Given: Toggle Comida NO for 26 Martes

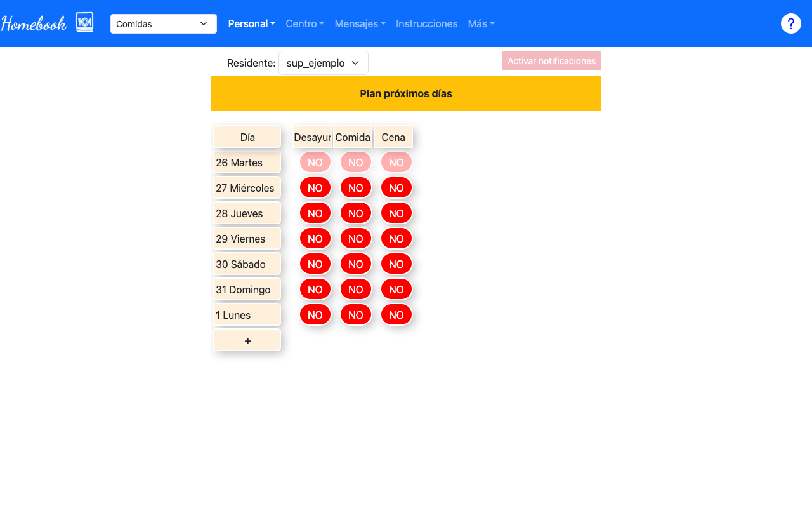Looking at the screenshot, I should coord(356,163).
